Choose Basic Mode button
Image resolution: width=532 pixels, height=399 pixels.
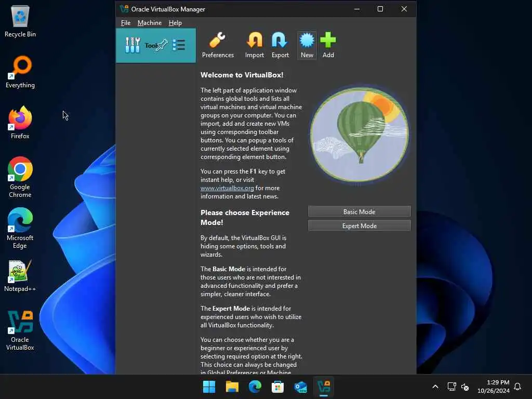click(360, 212)
